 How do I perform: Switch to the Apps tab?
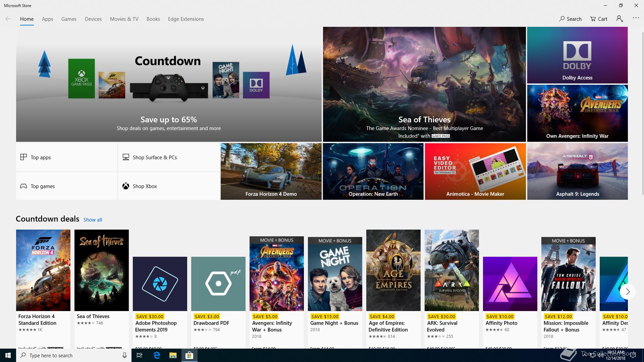(48, 19)
